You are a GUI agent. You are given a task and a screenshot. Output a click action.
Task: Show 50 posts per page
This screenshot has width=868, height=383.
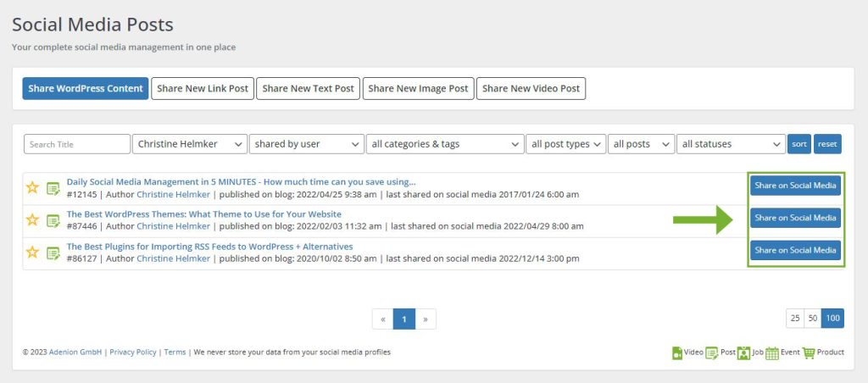[x=813, y=319]
